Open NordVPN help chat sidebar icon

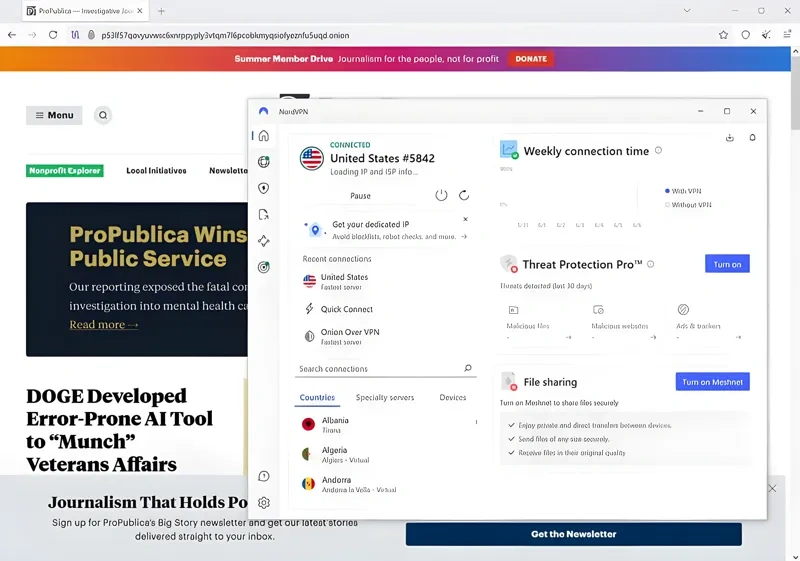click(x=264, y=476)
